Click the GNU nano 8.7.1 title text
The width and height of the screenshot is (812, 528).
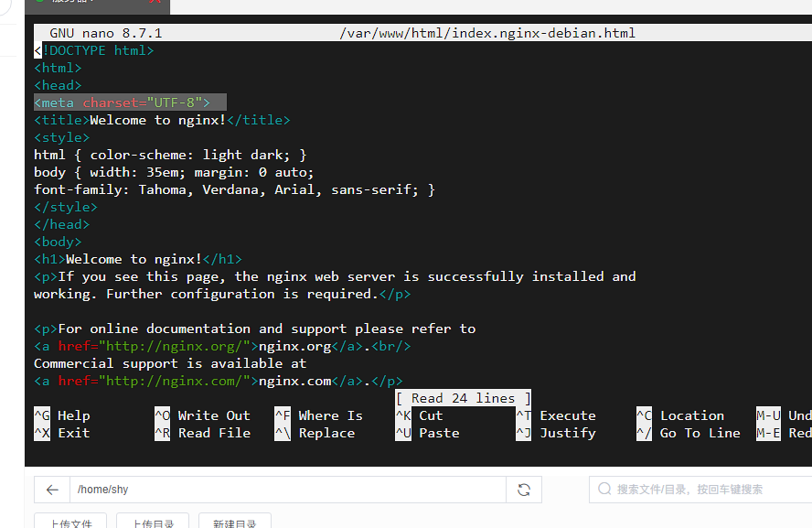(x=106, y=33)
